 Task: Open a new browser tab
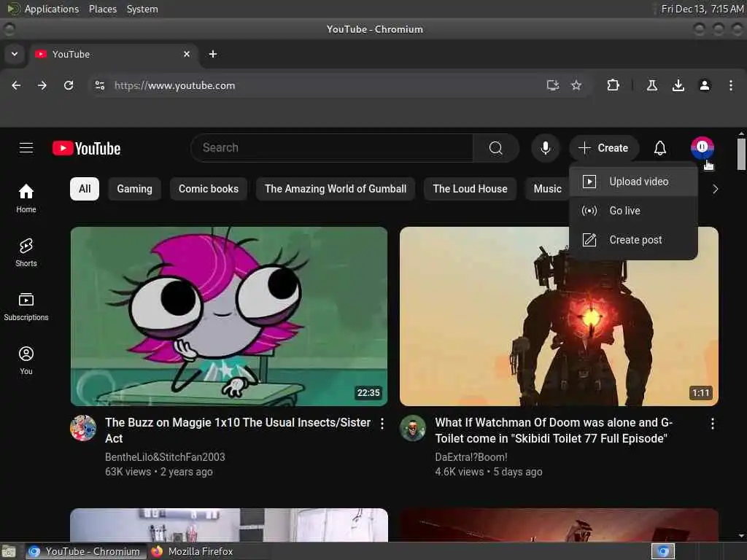point(213,54)
